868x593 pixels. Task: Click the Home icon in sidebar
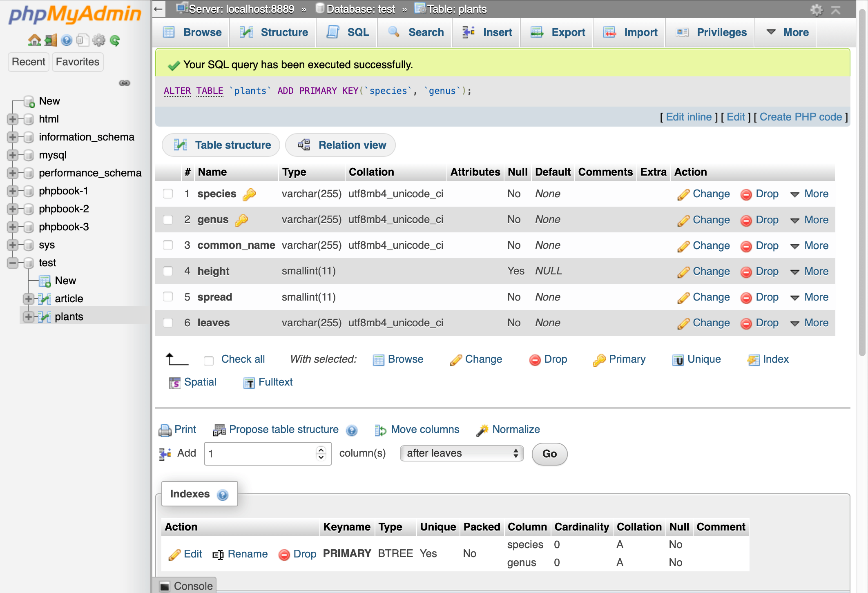pyautogui.click(x=34, y=40)
